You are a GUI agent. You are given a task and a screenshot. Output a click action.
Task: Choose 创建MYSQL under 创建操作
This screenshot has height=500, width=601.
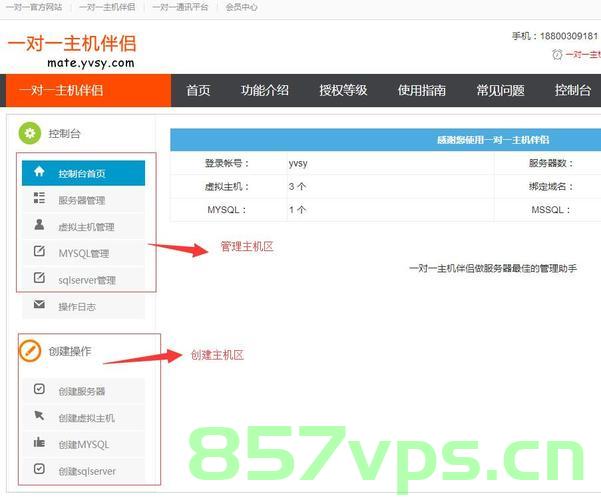click(83, 444)
